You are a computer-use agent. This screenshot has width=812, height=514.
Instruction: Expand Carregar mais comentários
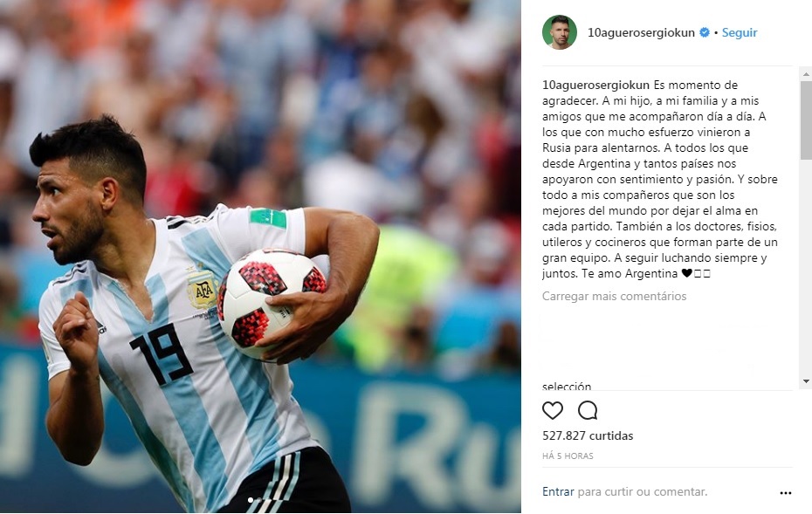pyautogui.click(x=614, y=296)
